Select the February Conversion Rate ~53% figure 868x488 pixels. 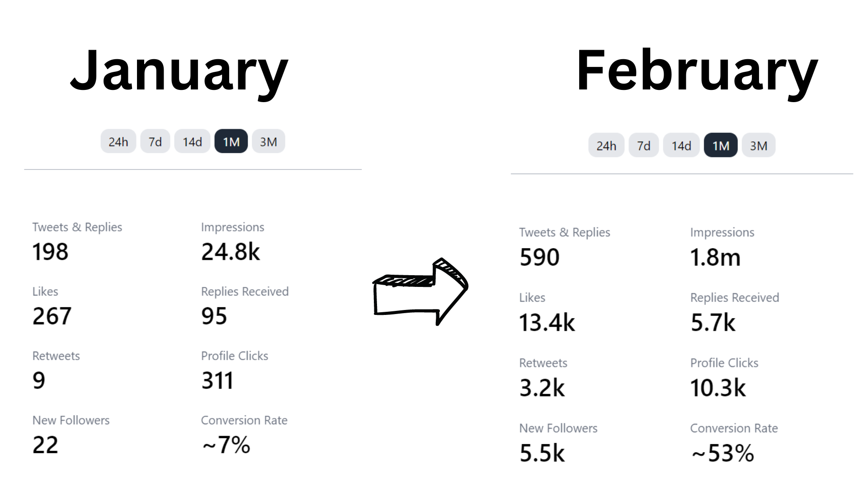pos(722,453)
